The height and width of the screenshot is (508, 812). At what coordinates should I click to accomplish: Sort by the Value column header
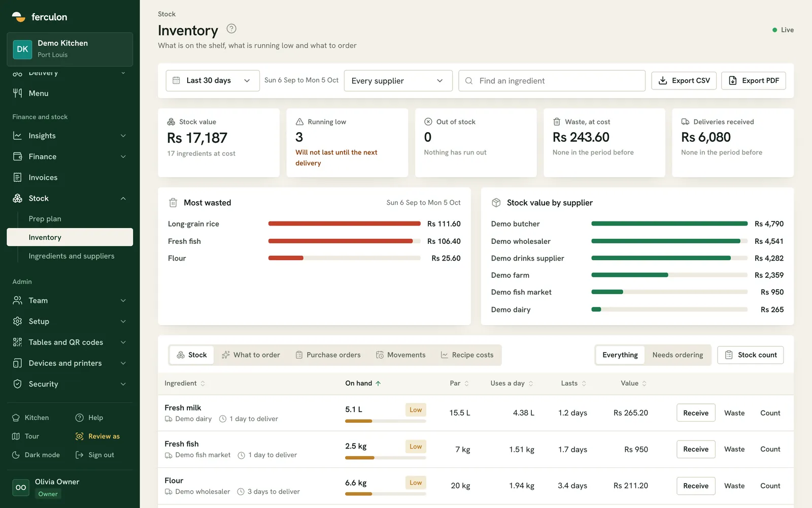[x=633, y=383]
